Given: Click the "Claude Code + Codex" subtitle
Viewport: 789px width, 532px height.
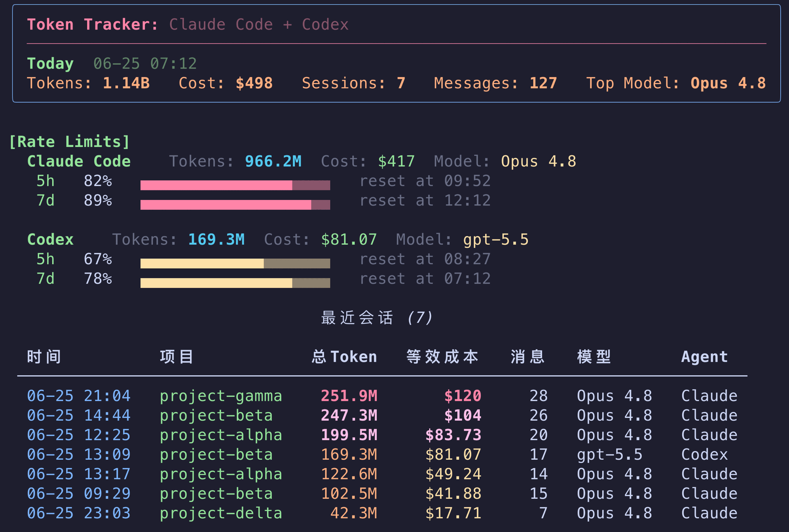Looking at the screenshot, I should click(x=259, y=24).
